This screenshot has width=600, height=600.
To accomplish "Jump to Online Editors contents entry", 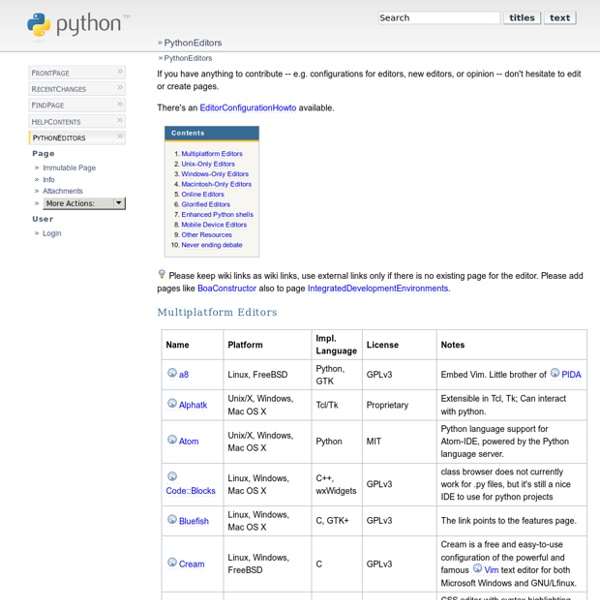I will tap(203, 194).
